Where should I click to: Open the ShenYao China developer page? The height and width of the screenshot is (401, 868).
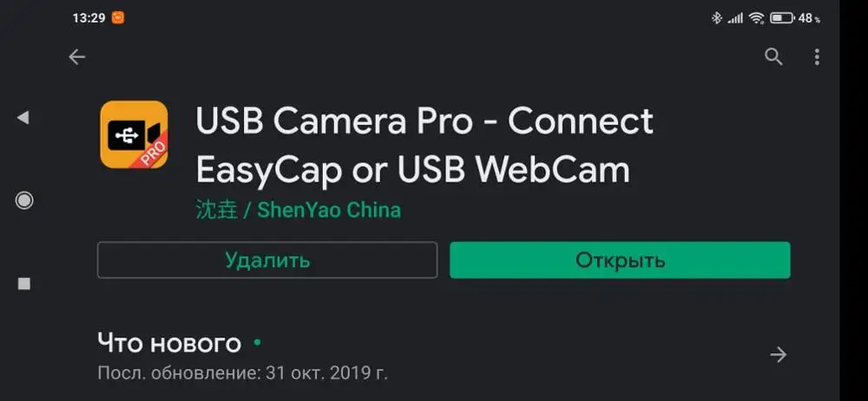299,210
